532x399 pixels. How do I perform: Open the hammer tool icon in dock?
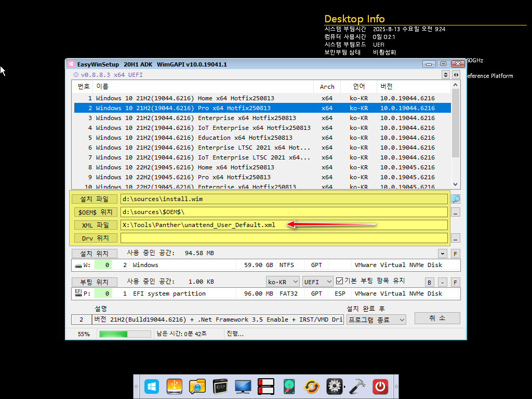[357, 387]
